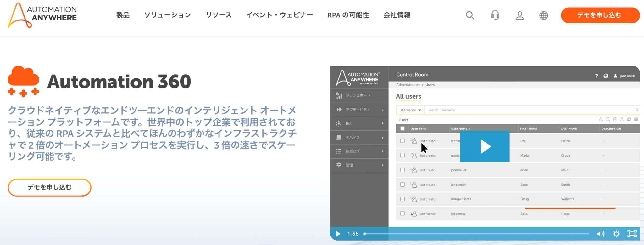Check the box for johnmiller row

[402, 170]
